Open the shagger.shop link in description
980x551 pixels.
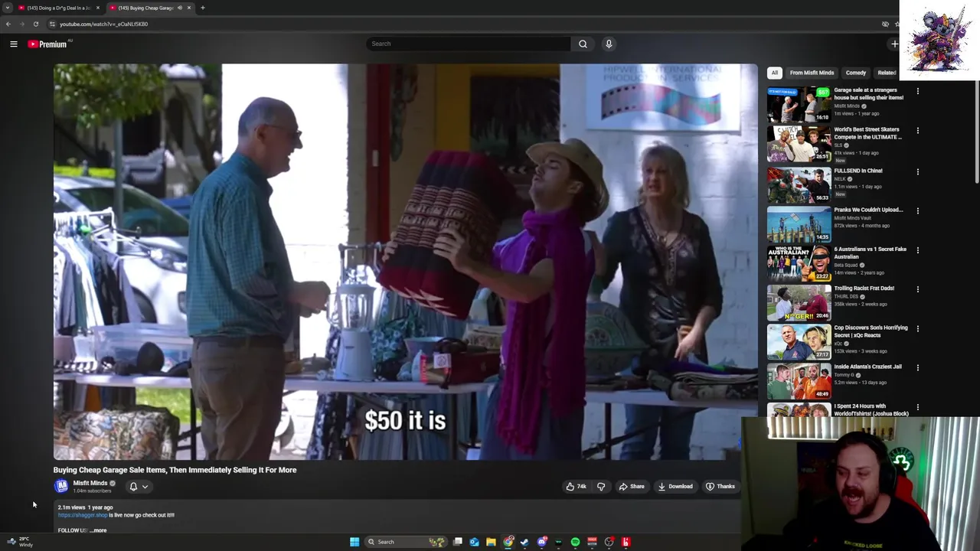[83, 515]
